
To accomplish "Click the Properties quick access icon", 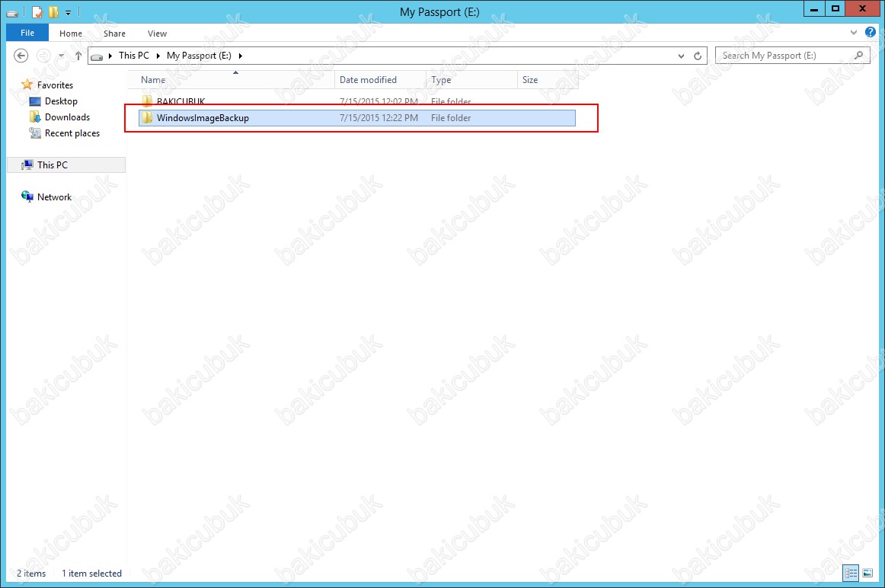I will 37,11.
